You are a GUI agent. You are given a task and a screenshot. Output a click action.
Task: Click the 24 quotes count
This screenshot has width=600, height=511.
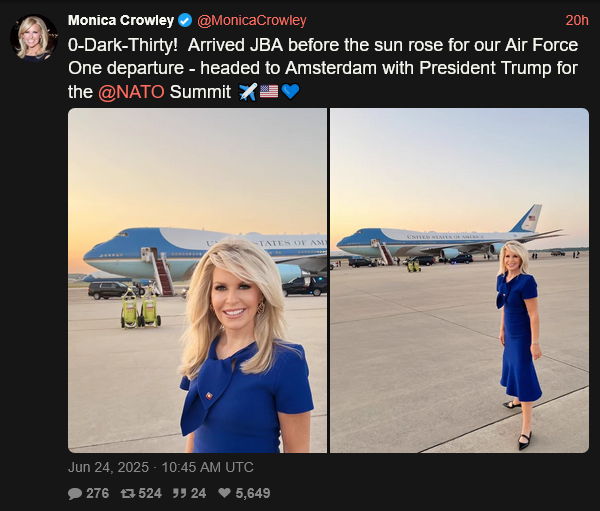198,493
